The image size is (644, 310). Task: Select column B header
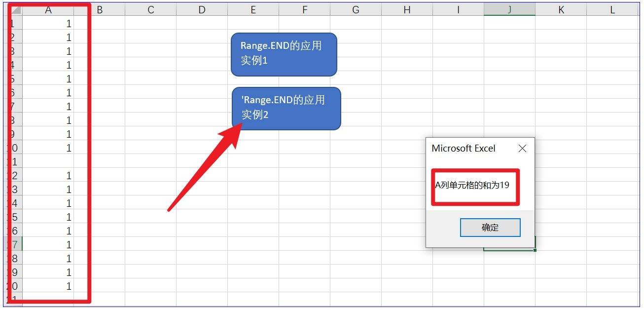[99, 10]
